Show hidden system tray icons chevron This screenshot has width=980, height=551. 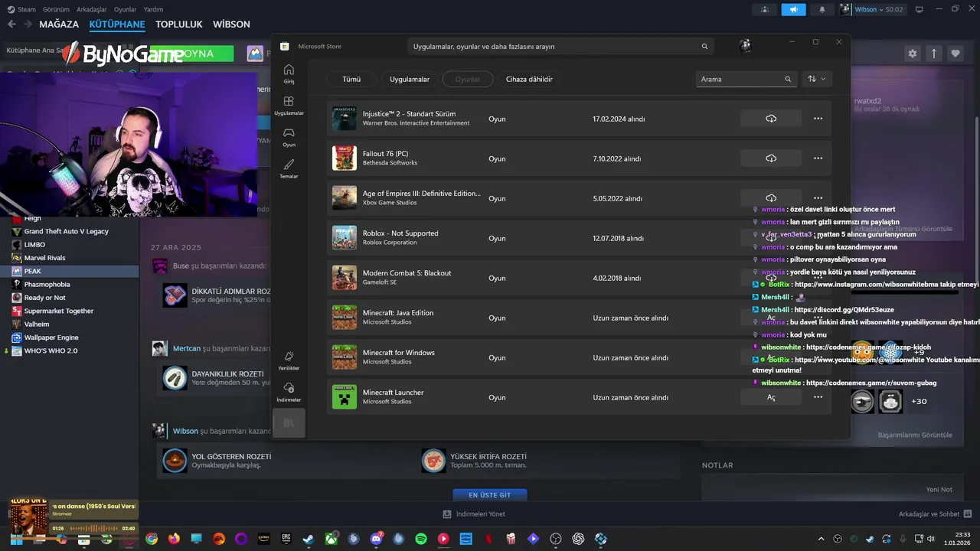pyautogui.click(x=821, y=539)
